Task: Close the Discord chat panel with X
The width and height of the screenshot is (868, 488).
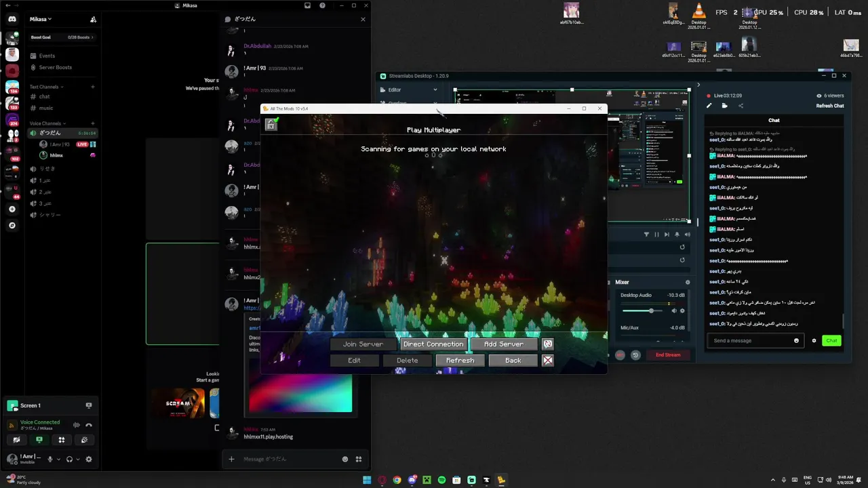Action: tap(363, 19)
